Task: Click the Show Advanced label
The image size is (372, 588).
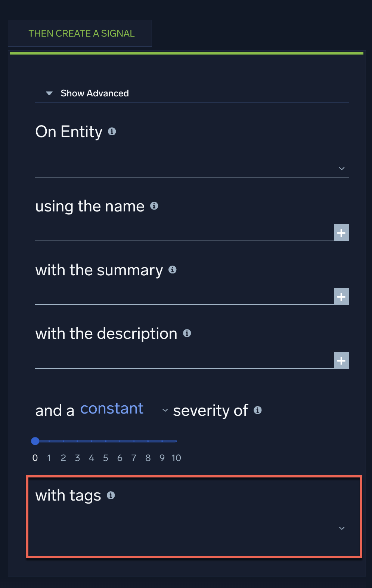Action: (94, 93)
